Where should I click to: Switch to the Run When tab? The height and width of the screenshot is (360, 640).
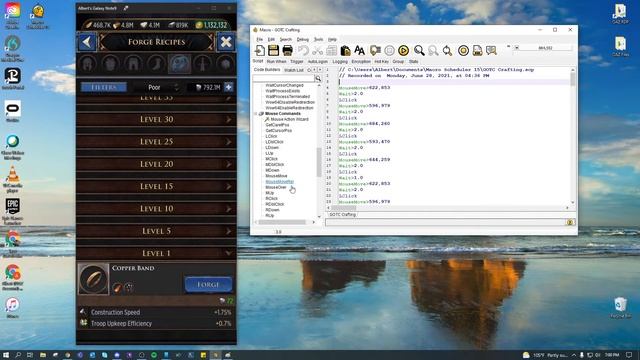coord(276,62)
